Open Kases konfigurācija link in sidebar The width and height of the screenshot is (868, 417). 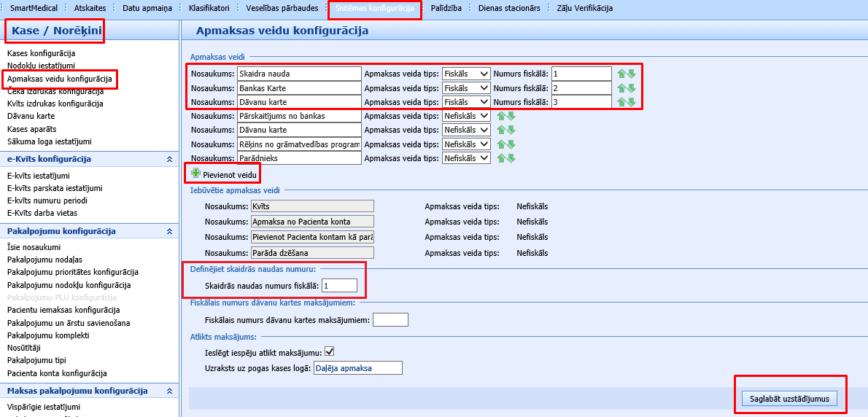pos(41,53)
